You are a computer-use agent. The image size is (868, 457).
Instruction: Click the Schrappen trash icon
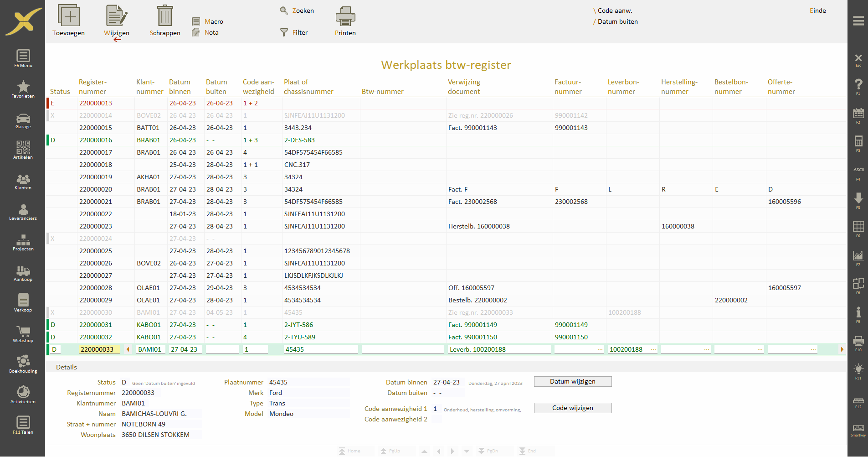click(164, 16)
